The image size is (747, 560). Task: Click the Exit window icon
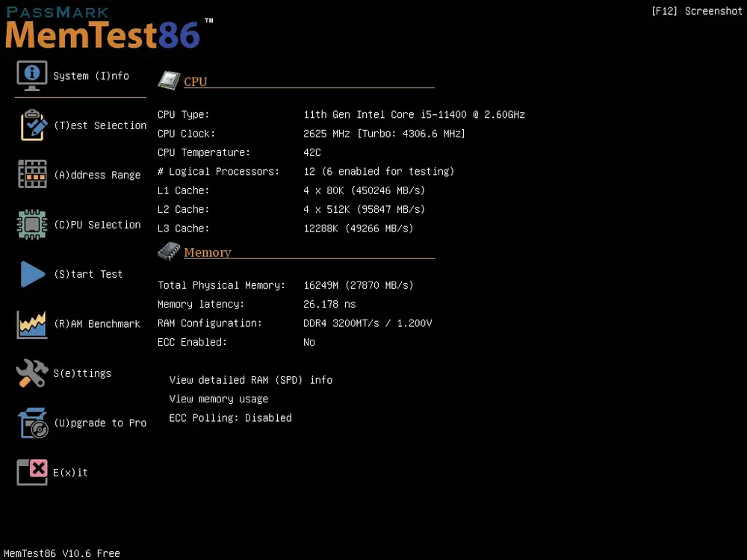tap(32, 472)
